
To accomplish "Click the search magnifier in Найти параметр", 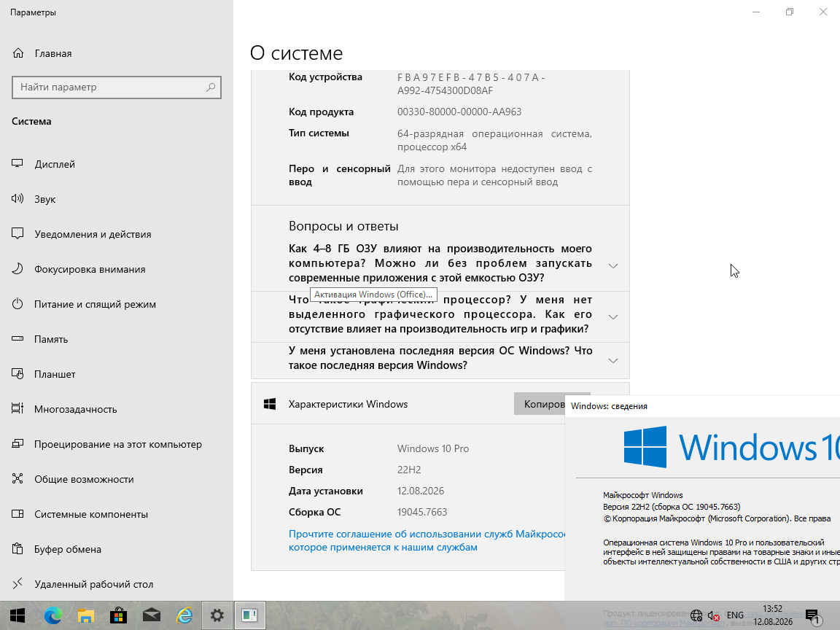I will [x=211, y=87].
